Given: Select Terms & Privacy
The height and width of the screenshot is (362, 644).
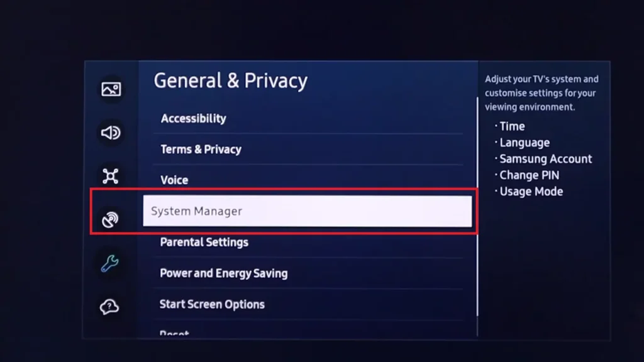Looking at the screenshot, I should tap(308, 150).
